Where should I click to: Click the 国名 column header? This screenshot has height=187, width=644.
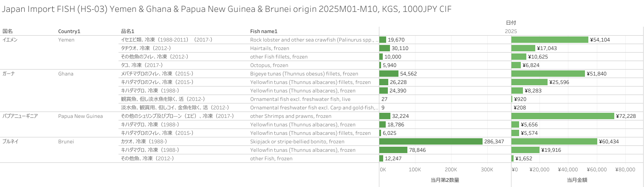coord(8,31)
